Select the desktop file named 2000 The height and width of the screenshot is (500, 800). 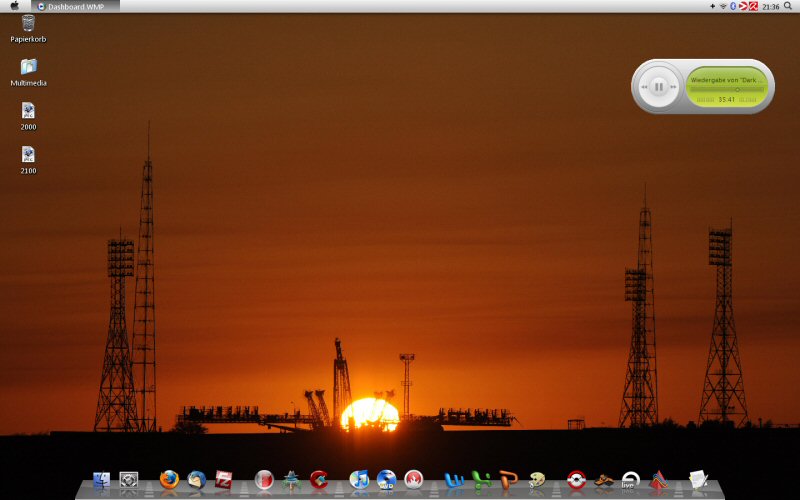pyautogui.click(x=28, y=112)
